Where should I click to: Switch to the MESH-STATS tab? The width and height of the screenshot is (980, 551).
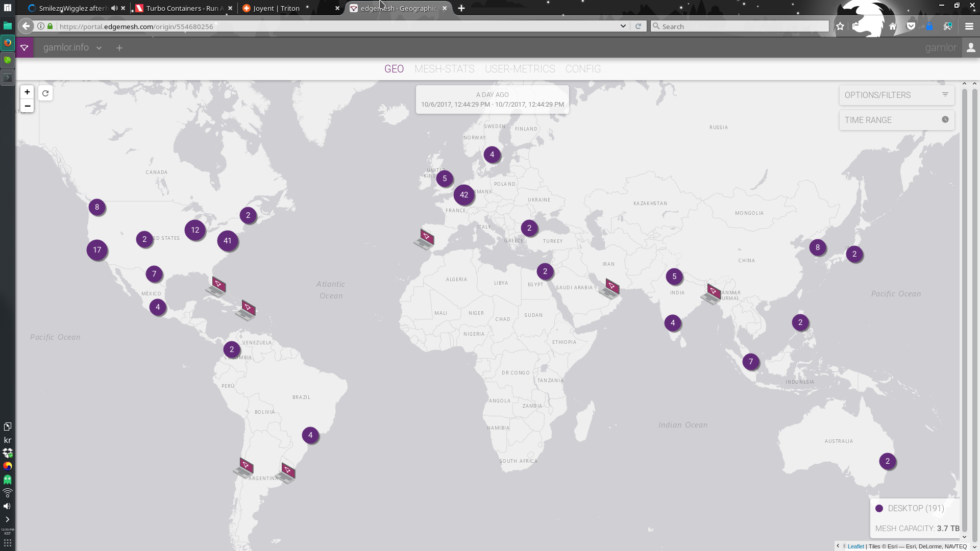click(x=445, y=69)
